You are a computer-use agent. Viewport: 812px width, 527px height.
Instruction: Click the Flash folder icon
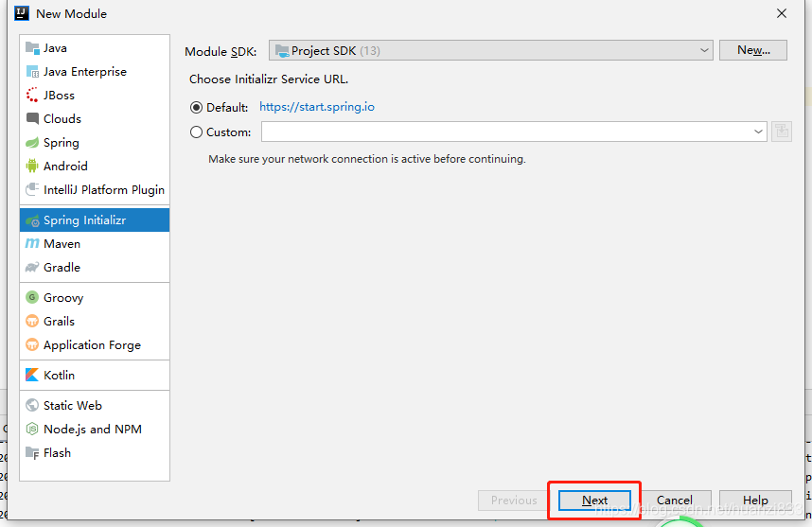(x=32, y=453)
